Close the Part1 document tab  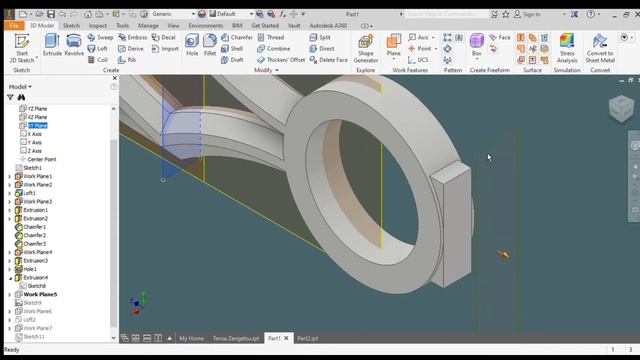point(286,338)
